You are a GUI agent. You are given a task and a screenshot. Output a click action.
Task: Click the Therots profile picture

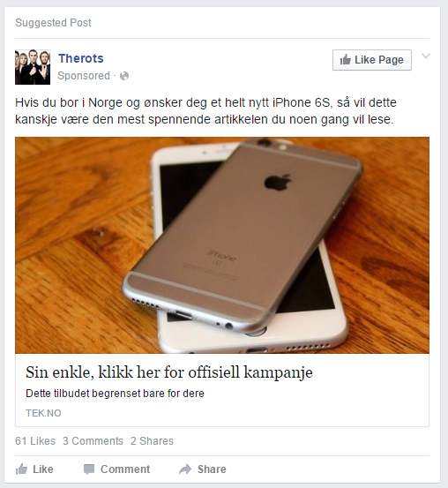[33, 67]
